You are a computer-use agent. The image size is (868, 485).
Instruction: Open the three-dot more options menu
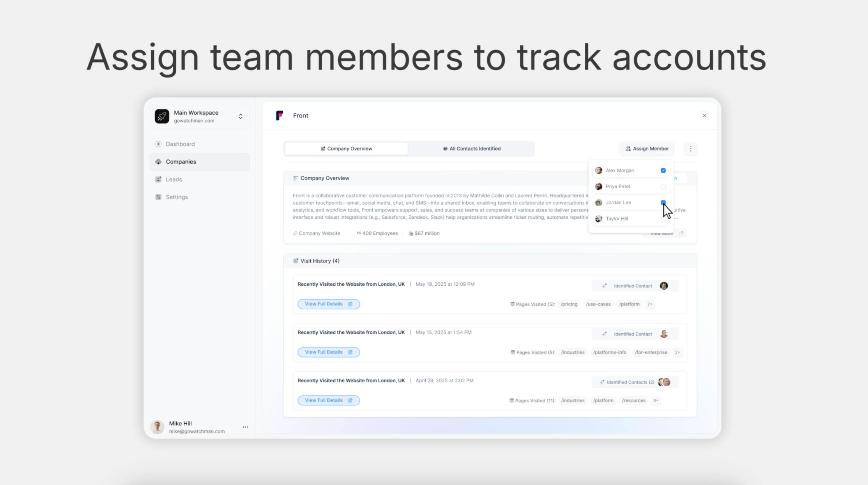click(690, 149)
